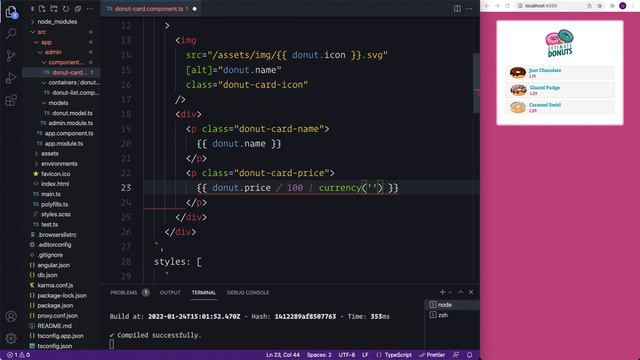This screenshot has height=360, width=640.
Task: Collapse the app folder
Action: click(61, 42)
